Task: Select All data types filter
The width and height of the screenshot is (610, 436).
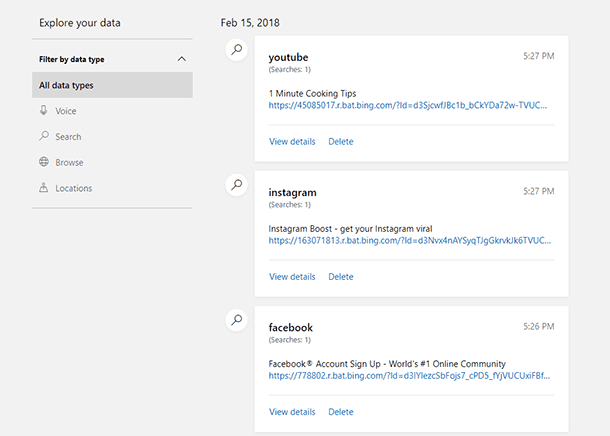Action: [112, 85]
